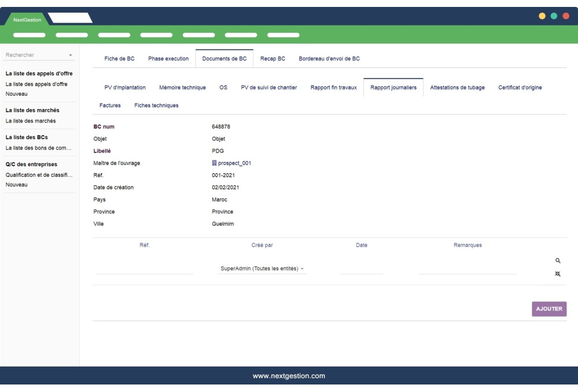Screen dimensions: 578x392
Task: Expand the SuperAdmin (Toutes les entités) dropdown
Action: tap(262, 268)
